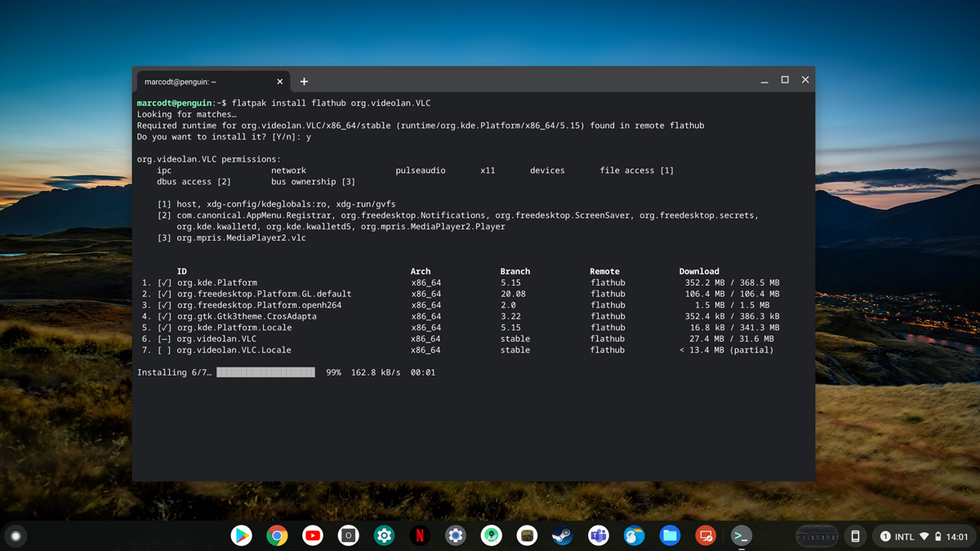Open the Google Play Store
Screen dimensions: 980x551
(x=241, y=535)
